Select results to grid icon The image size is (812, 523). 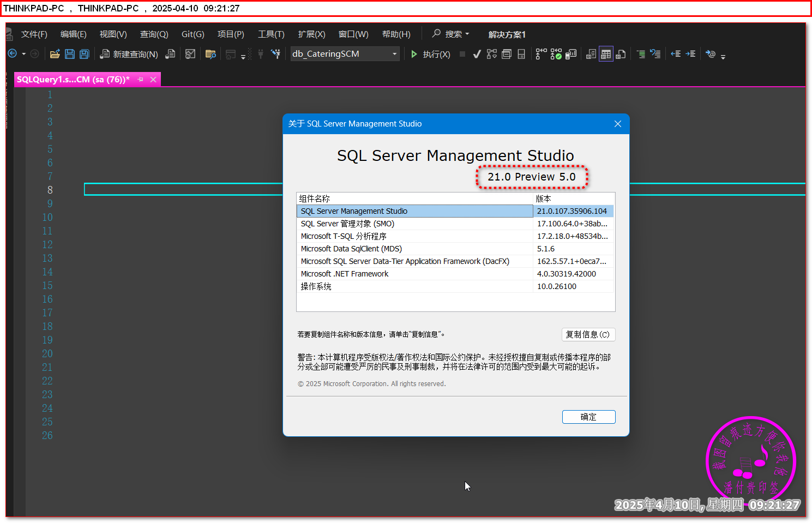tap(606, 54)
